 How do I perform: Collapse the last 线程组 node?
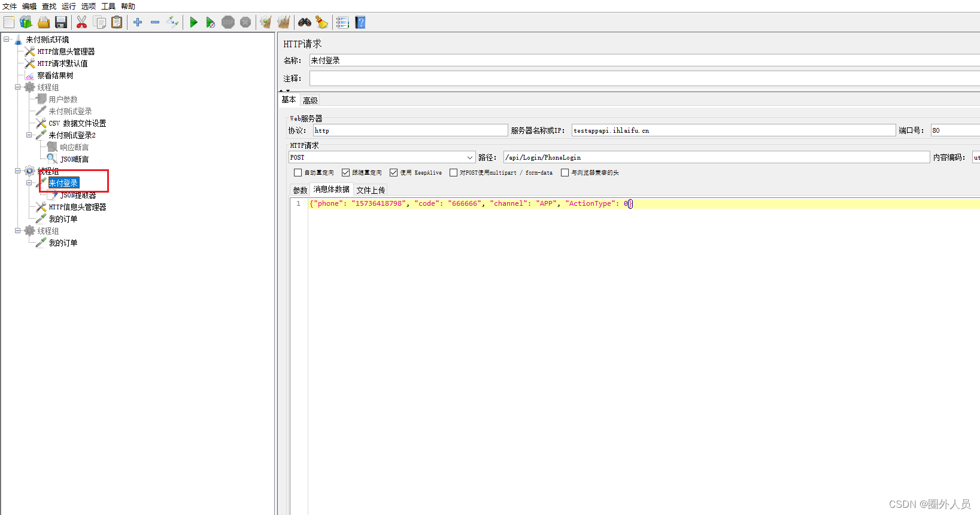point(18,231)
